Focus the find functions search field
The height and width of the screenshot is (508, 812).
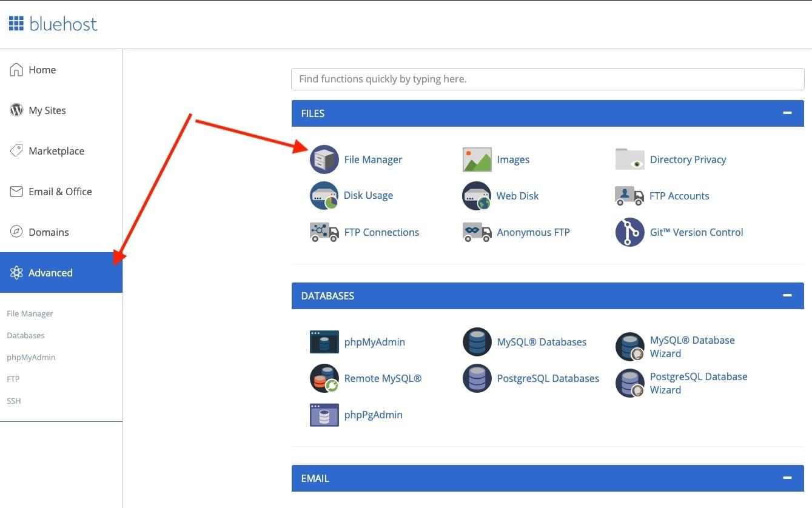(x=547, y=79)
